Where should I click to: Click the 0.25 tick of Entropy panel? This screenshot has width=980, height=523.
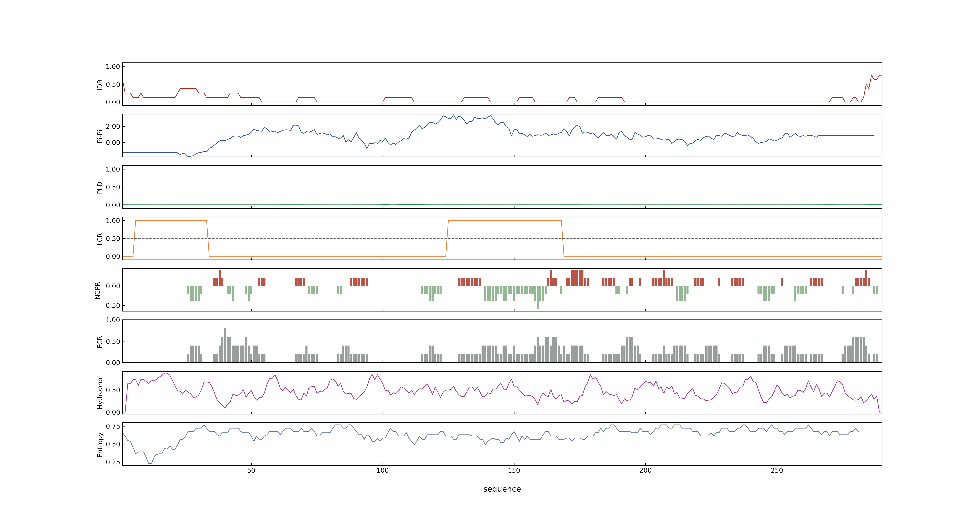coord(113,462)
